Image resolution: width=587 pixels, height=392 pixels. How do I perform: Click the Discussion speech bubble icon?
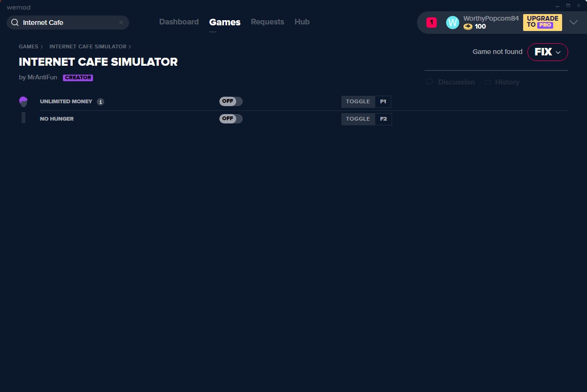click(x=429, y=82)
